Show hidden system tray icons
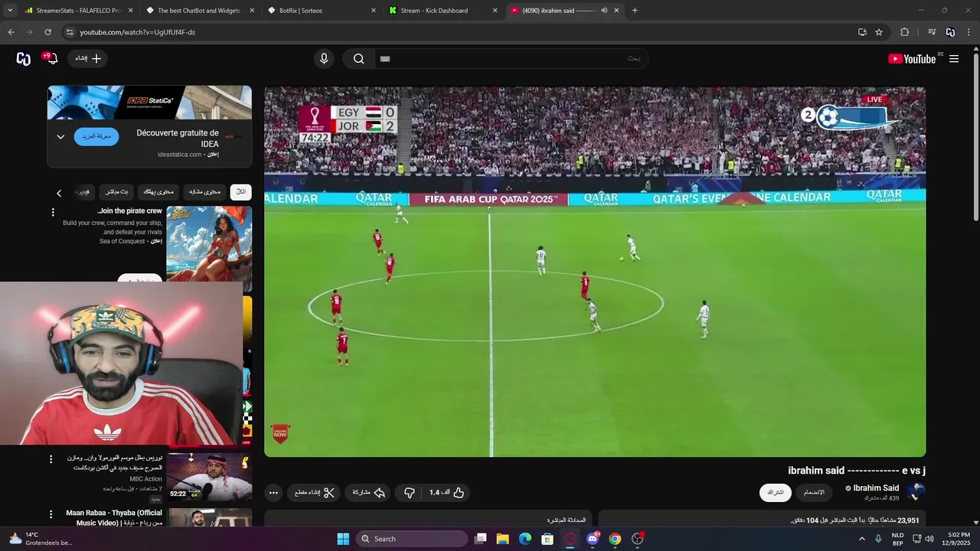Screen dimensions: 980x551 click(861, 539)
